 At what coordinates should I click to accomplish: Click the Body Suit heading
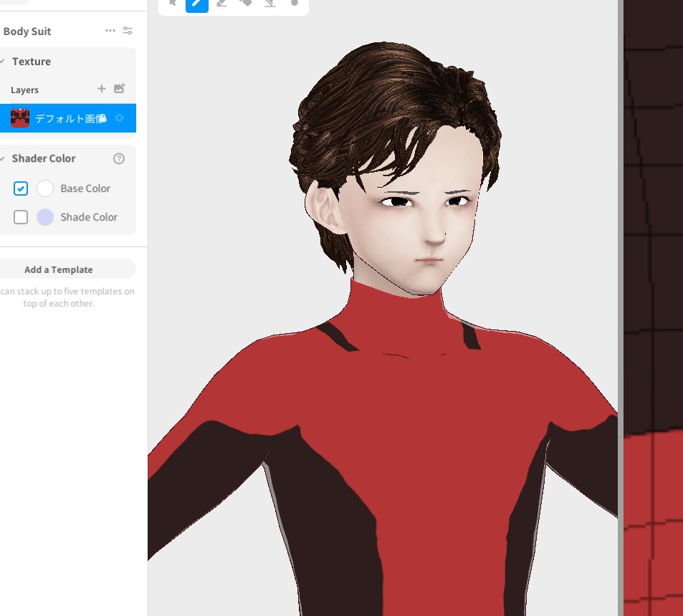(27, 32)
